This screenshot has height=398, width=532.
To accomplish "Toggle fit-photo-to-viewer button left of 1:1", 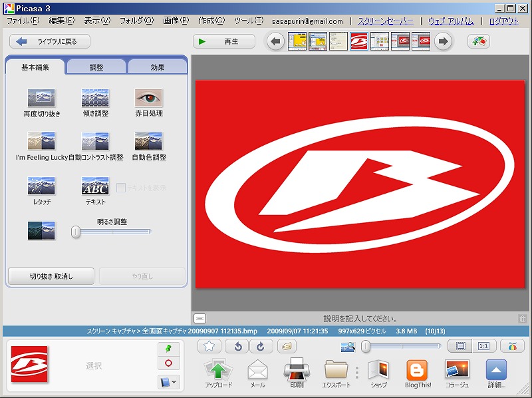I will [460, 346].
